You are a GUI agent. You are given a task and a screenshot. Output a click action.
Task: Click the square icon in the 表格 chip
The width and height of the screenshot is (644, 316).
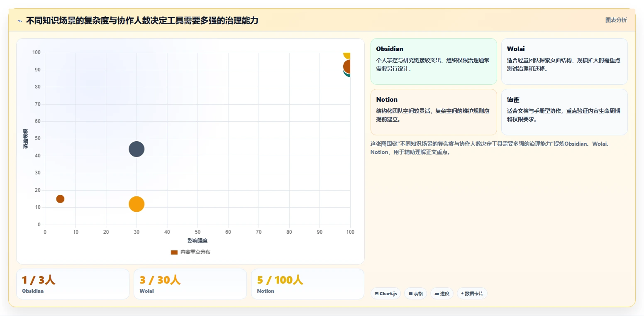pyautogui.click(x=410, y=294)
